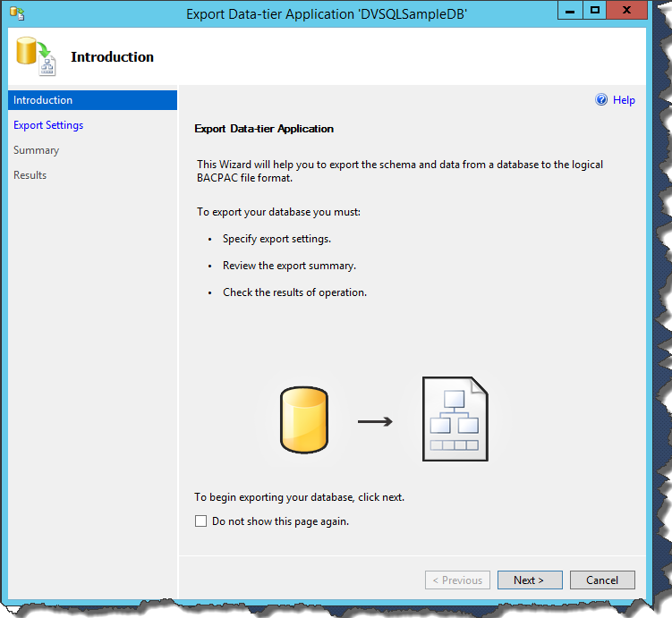Check 'Do not show this page again'
Screen dimensions: 672x618
(x=201, y=521)
